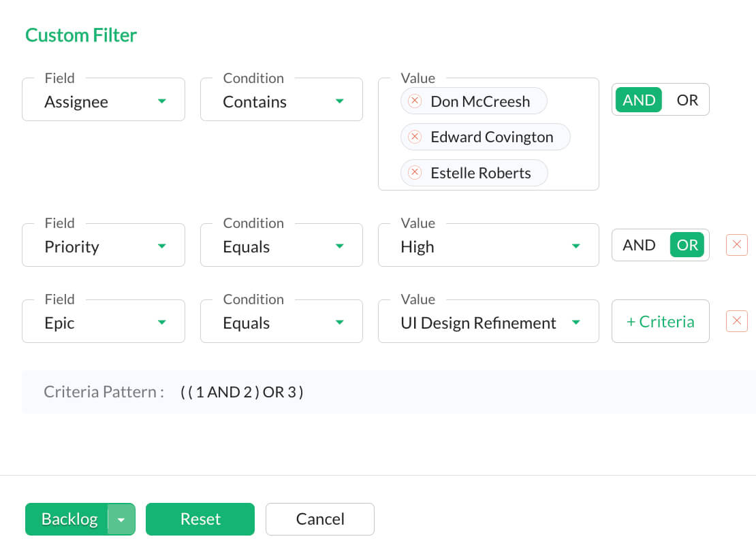Viewport: 756px width, 558px height.
Task: Remove the Estelle Roberts value chip
Action: 415,173
